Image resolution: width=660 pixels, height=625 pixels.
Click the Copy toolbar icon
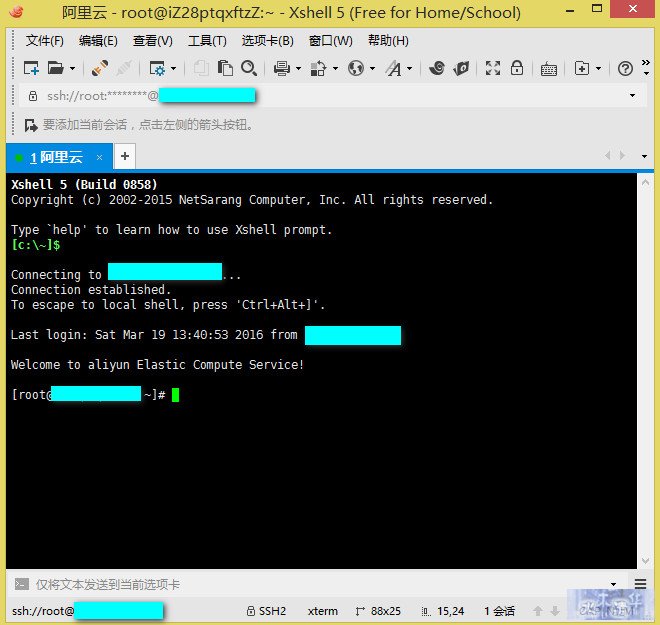tap(201, 68)
